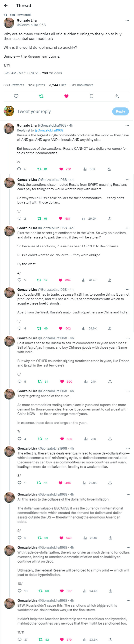The height and width of the screenshot is (644, 134).
Task: View the 123 Quotes list
Action: 36,85
